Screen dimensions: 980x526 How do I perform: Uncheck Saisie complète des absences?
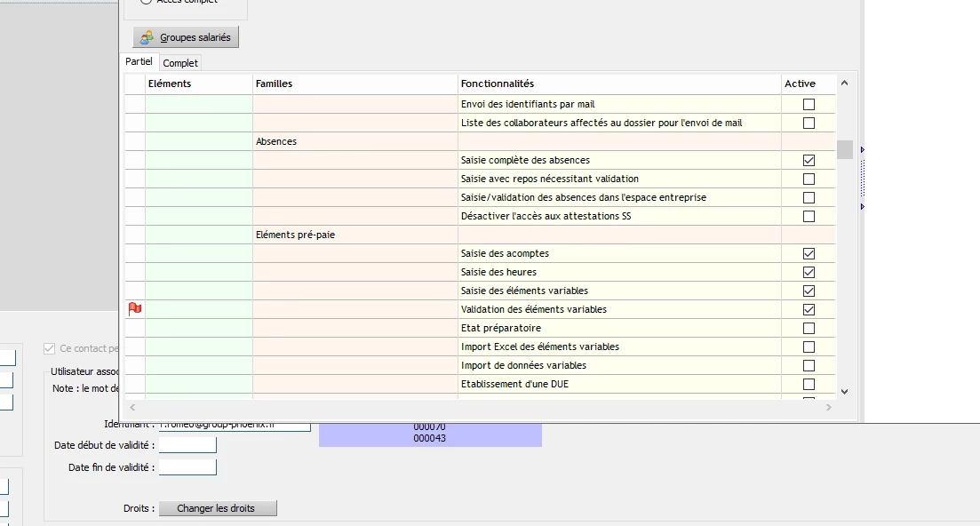(x=809, y=160)
